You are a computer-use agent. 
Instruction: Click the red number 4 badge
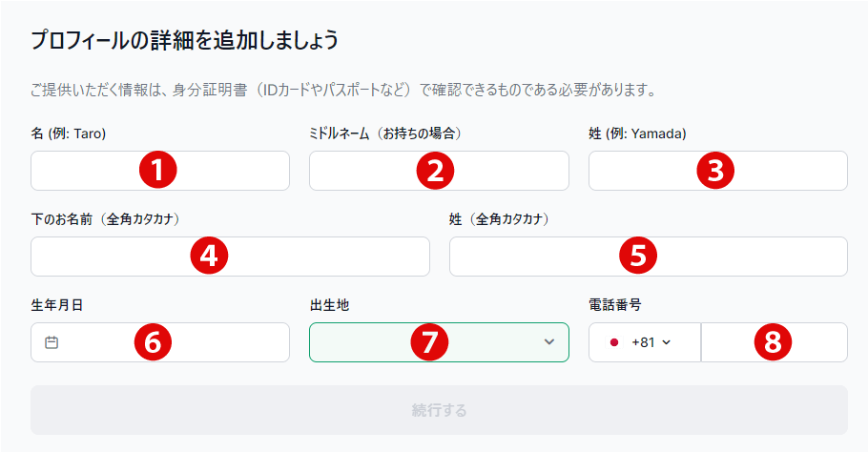point(209,256)
